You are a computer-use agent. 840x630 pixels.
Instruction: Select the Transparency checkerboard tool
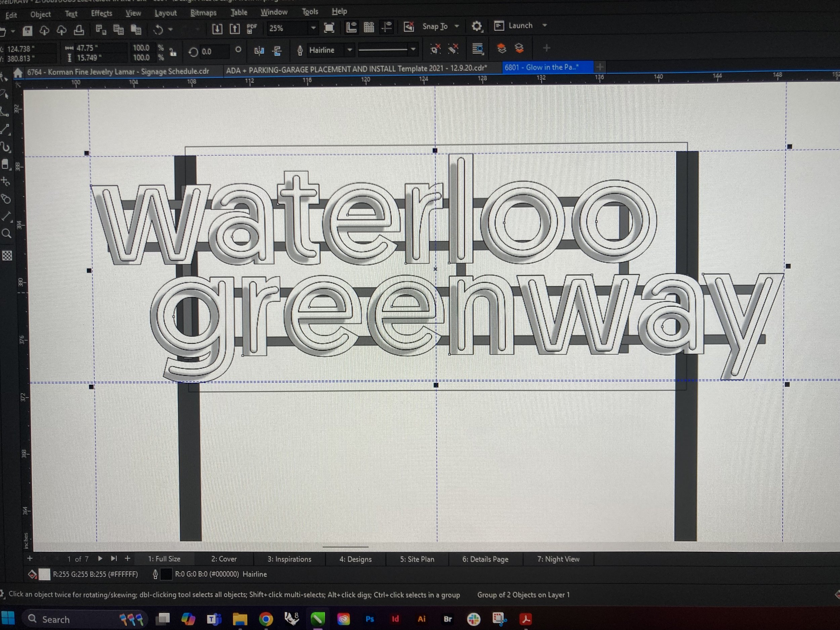click(7, 256)
